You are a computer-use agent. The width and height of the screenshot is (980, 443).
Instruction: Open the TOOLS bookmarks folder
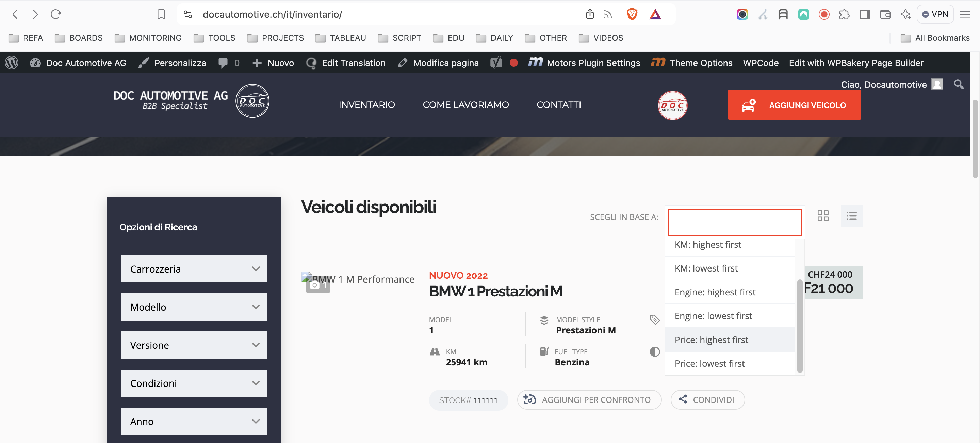[215, 38]
